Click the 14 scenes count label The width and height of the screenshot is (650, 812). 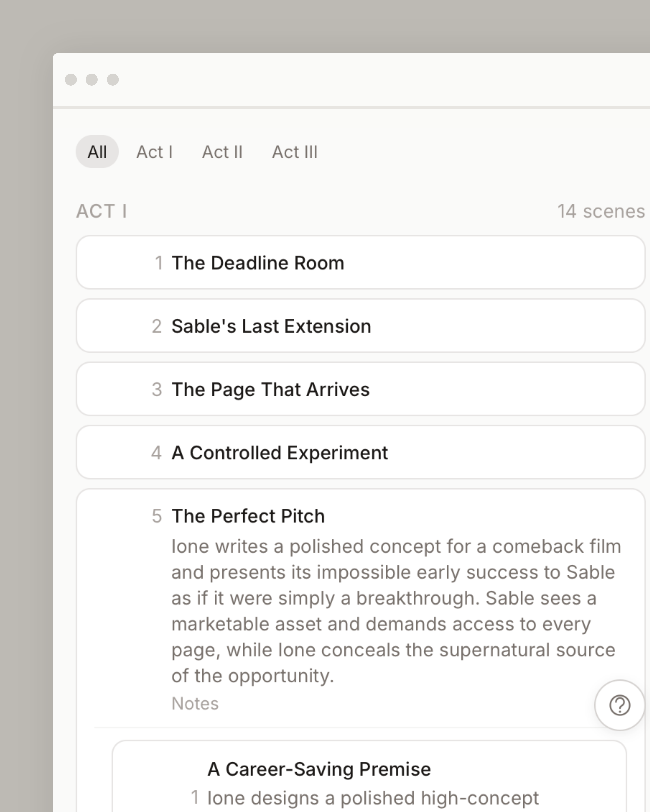click(x=601, y=211)
